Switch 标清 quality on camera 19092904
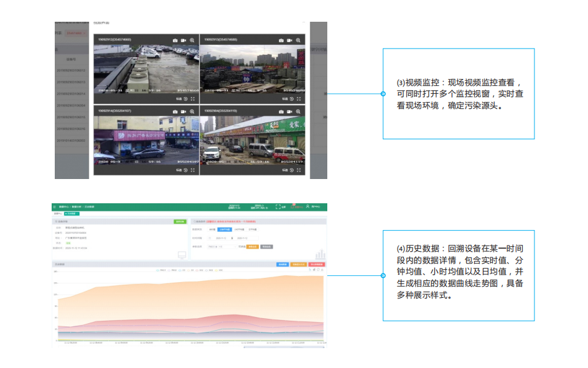This screenshot has width=588, height=368. point(285,170)
